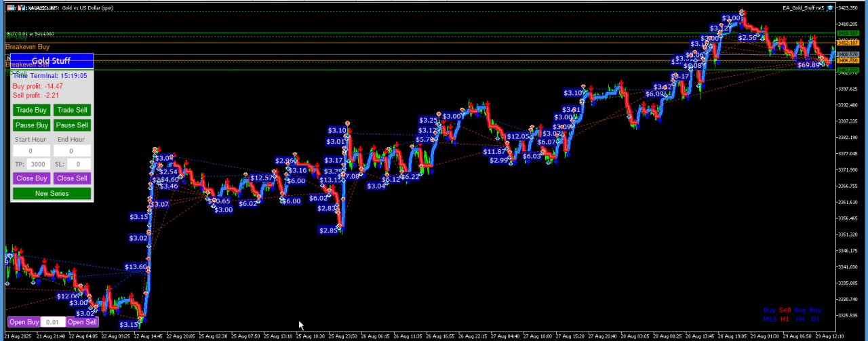Click the $69.89 profit label

808,65
